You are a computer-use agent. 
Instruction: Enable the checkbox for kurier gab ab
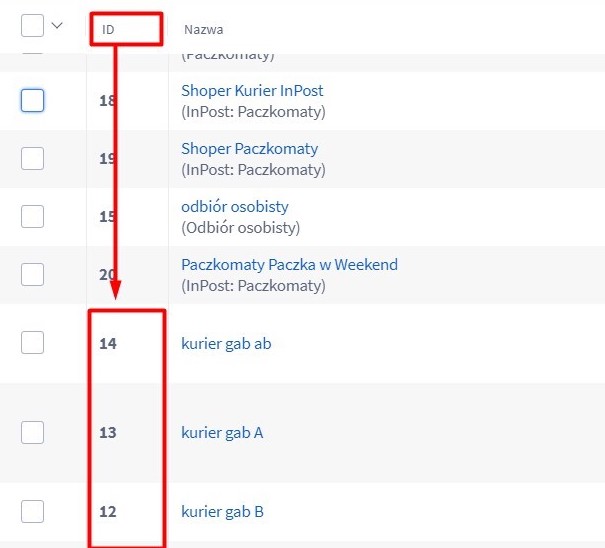[x=33, y=343]
